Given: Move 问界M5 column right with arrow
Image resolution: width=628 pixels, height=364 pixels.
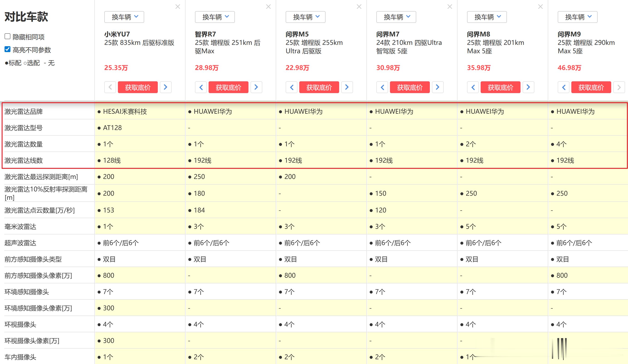Looking at the screenshot, I should coord(347,87).
